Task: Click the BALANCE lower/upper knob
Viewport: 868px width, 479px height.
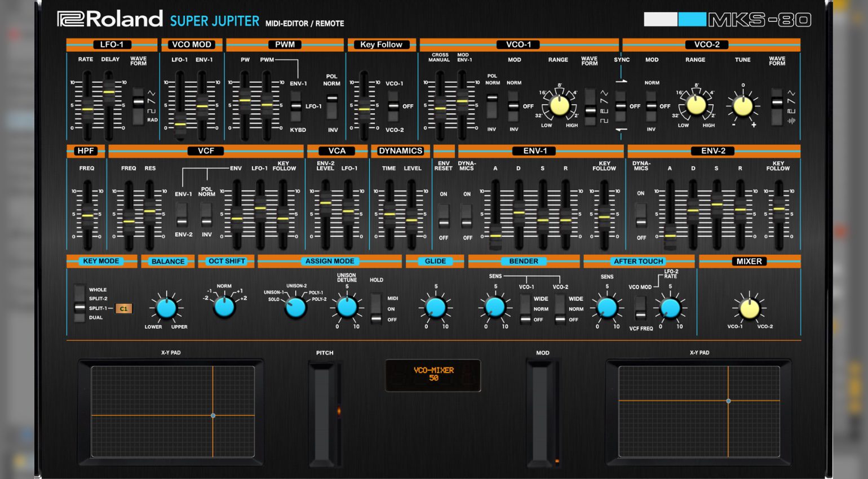Action: 166,308
